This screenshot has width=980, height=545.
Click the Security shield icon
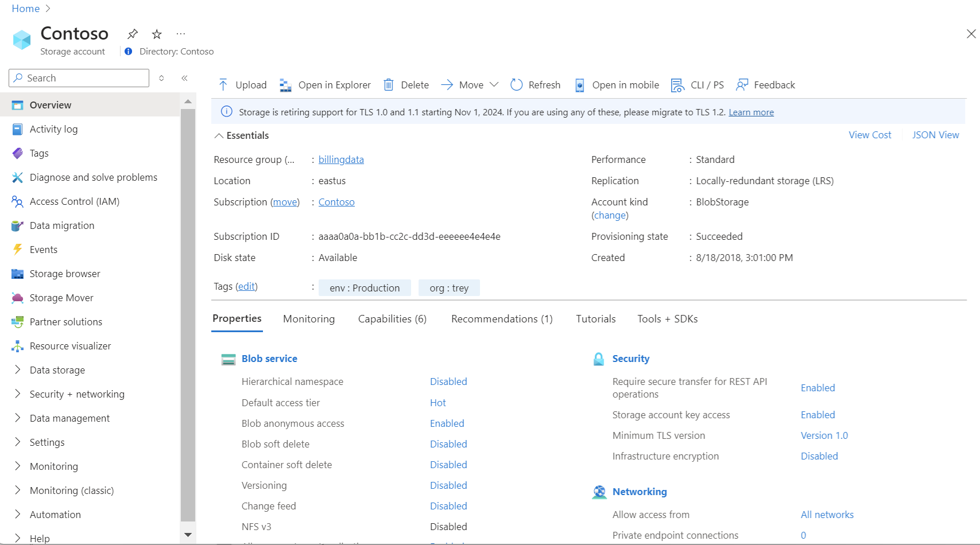point(599,359)
